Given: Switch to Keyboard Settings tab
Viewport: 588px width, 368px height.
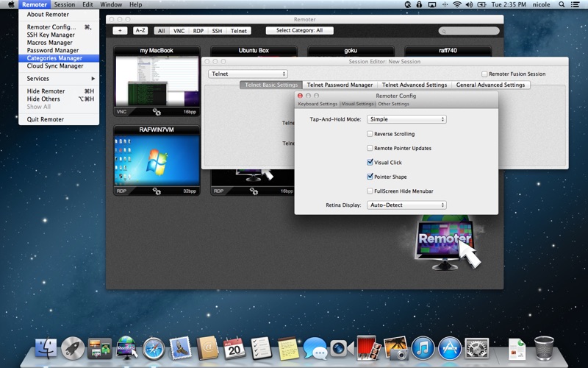Looking at the screenshot, I should tap(318, 104).
